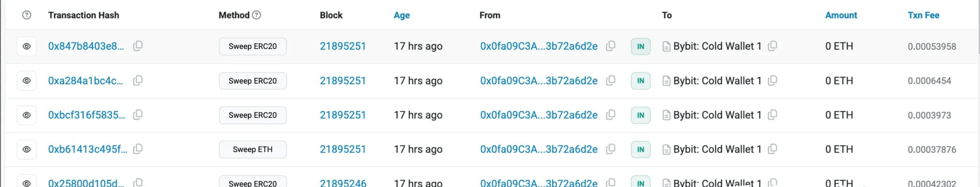Filter by Sweep ETH method tag
980x187 pixels.
tap(253, 149)
